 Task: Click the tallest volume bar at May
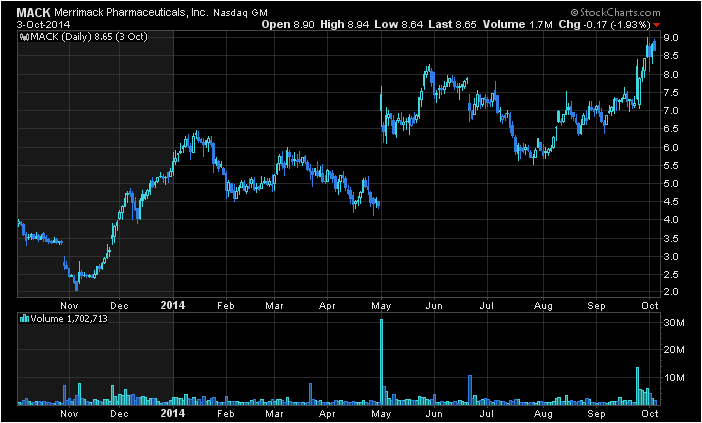point(381,362)
